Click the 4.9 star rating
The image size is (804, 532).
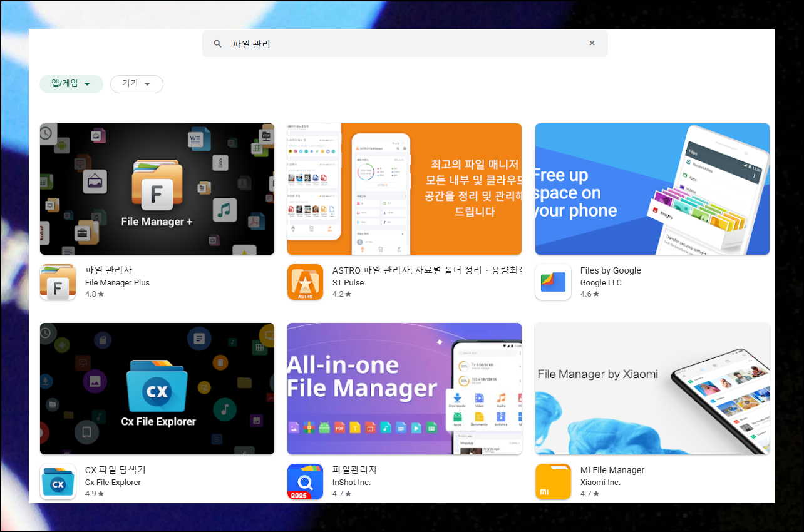(95, 493)
